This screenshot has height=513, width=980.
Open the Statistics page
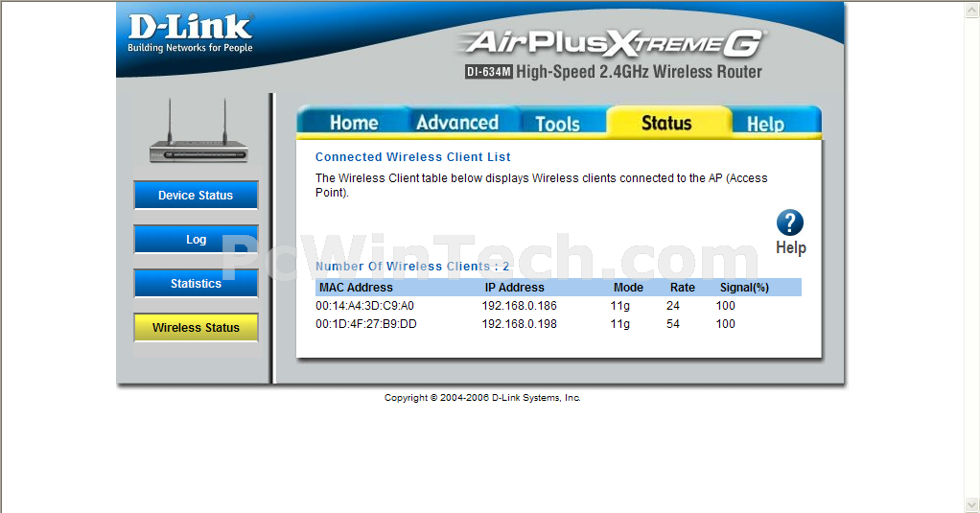coord(196,283)
